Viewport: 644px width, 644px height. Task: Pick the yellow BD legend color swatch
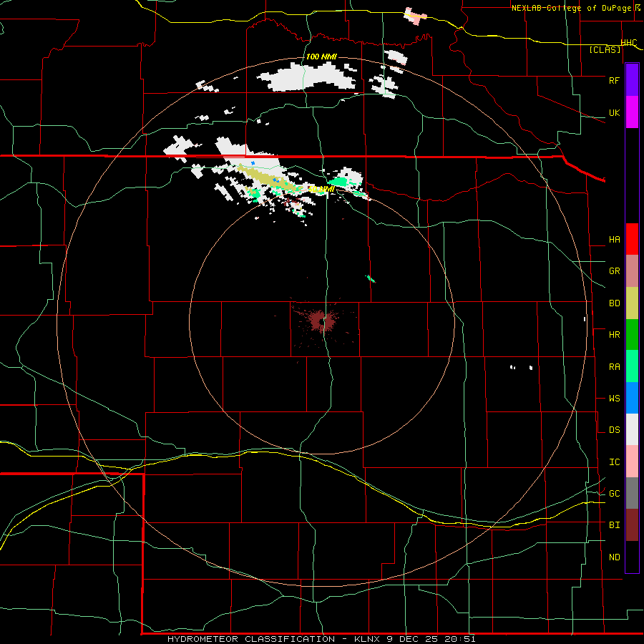coord(632,303)
